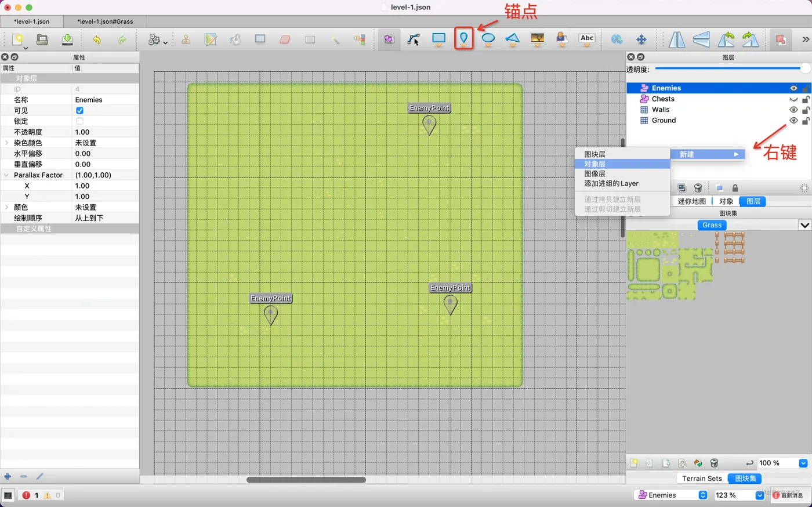Image resolution: width=812 pixels, height=507 pixels.
Task: Select the Magic Wand tool
Action: point(335,39)
